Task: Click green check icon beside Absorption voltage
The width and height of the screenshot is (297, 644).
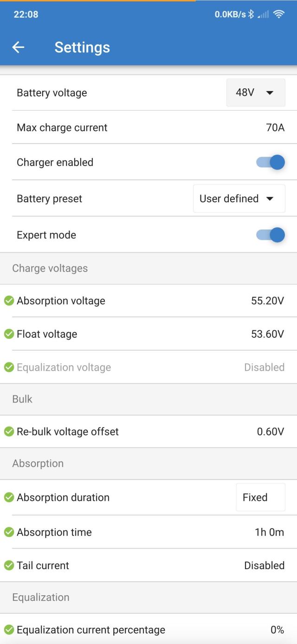Action: click(9, 301)
